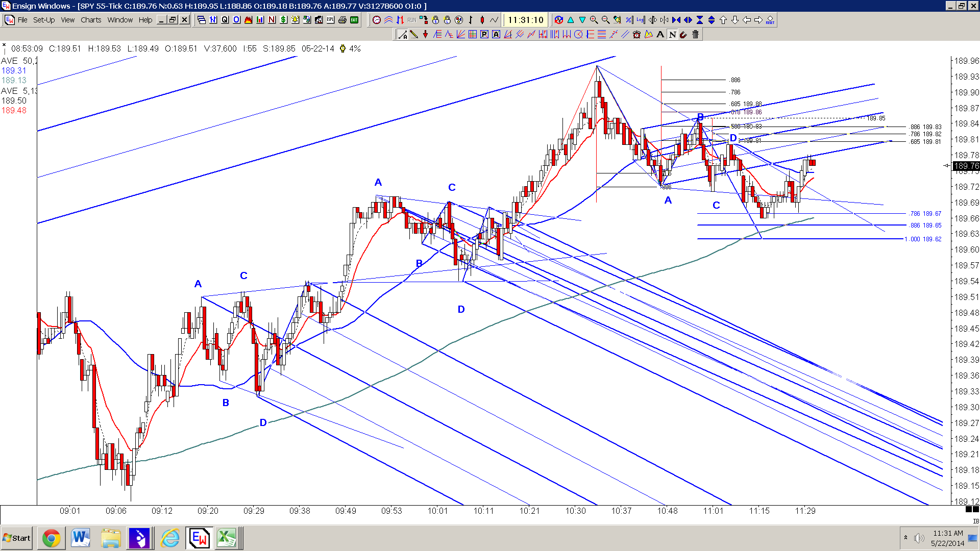Click the dark red N news icon

click(272, 20)
